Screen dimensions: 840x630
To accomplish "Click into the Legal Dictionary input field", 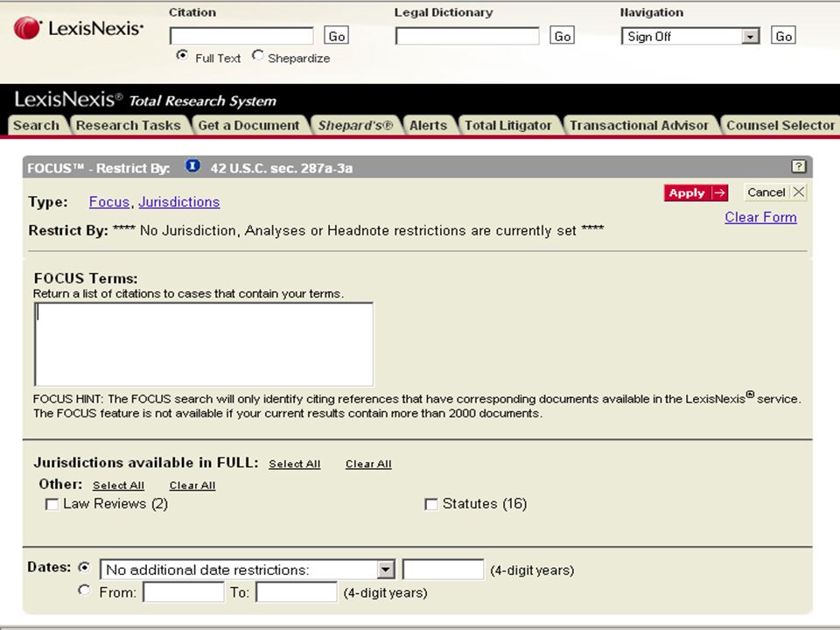I will [467, 36].
